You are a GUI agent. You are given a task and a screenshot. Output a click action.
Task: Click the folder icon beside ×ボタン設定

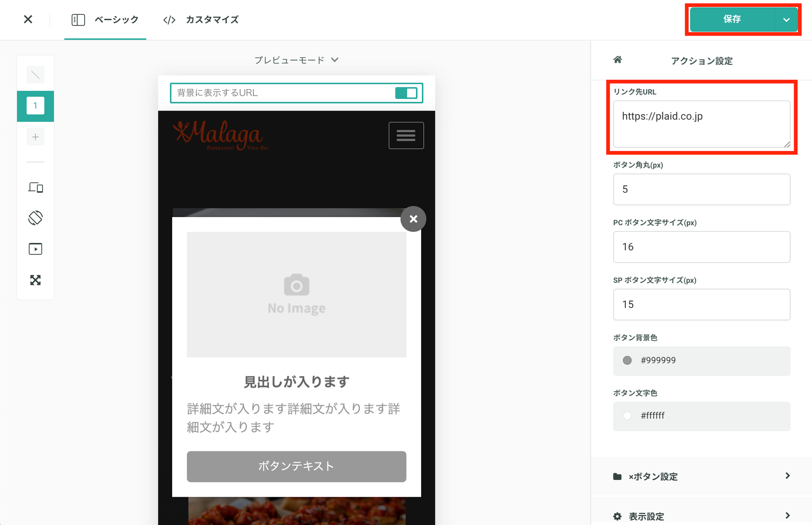(617, 476)
